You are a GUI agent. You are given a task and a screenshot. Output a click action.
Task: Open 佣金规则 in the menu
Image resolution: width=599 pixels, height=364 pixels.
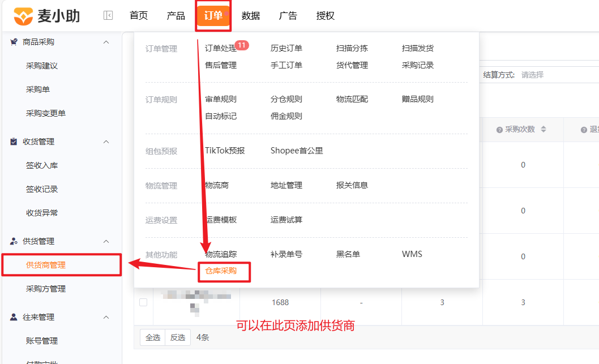286,116
